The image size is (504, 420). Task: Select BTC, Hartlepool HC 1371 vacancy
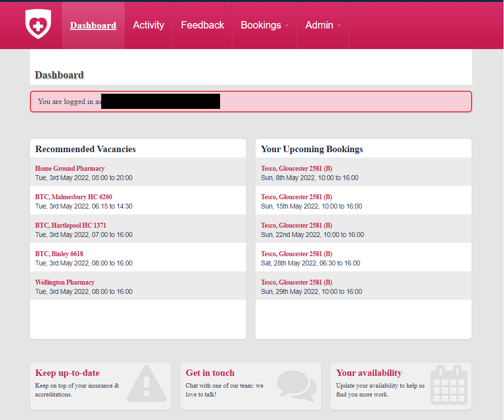[x=71, y=225]
